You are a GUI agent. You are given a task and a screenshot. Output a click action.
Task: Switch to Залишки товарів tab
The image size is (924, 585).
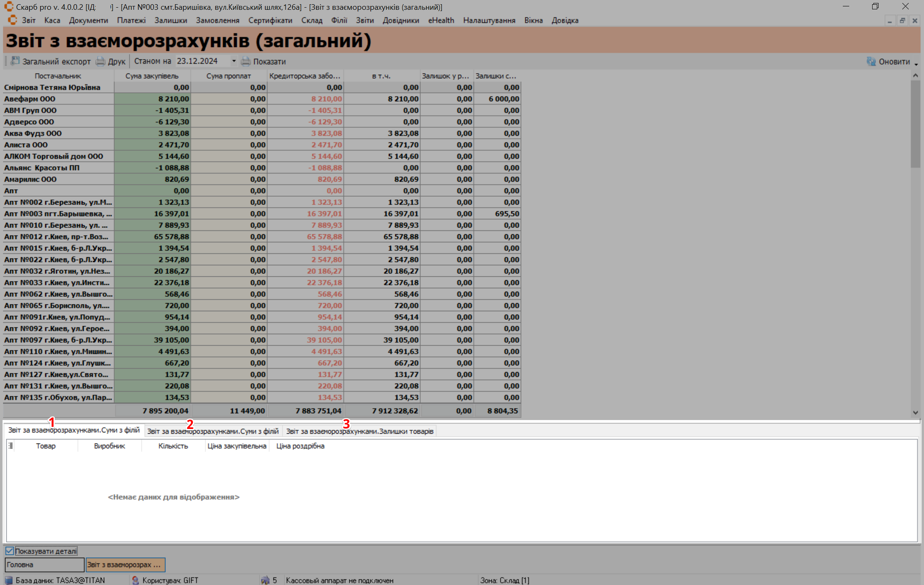(x=360, y=431)
